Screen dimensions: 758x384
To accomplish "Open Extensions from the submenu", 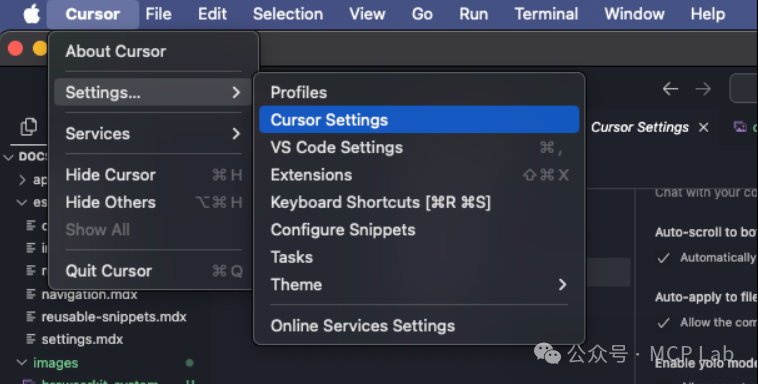I will pos(419,175).
